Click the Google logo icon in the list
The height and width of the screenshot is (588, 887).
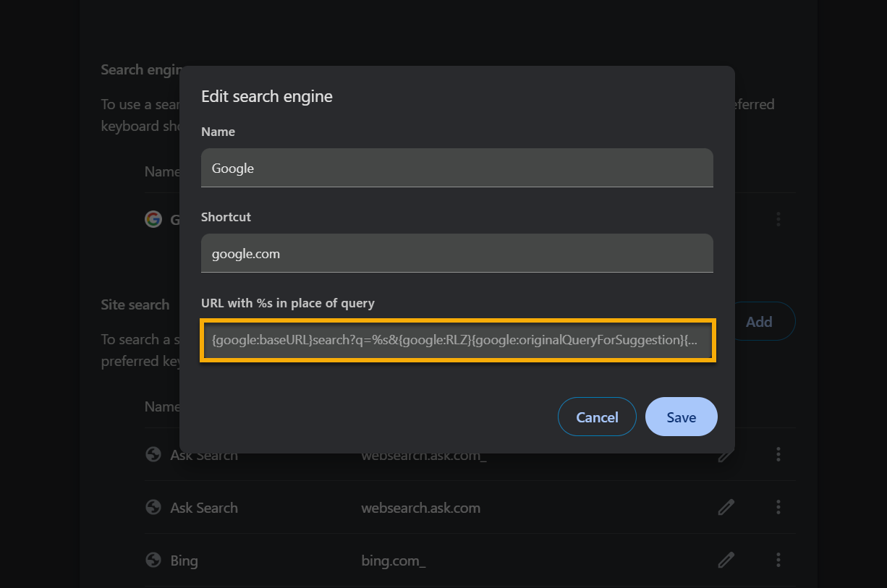[153, 219]
